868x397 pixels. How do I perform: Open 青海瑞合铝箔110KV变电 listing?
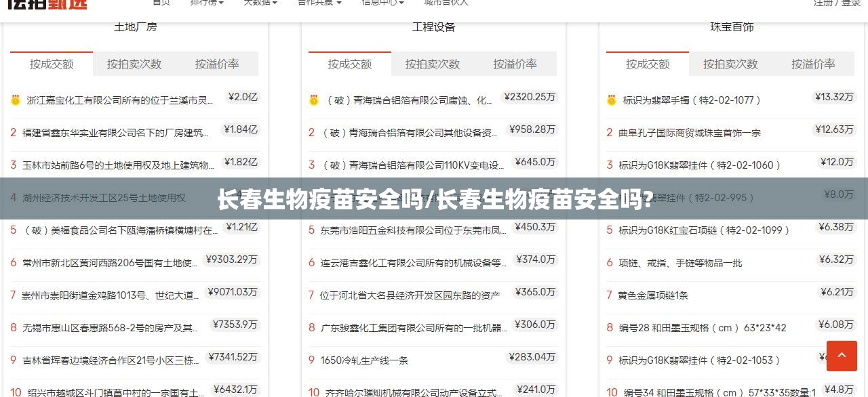413,165
